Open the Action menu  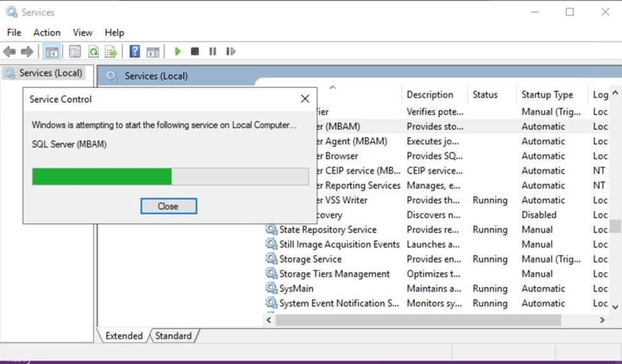point(47,32)
